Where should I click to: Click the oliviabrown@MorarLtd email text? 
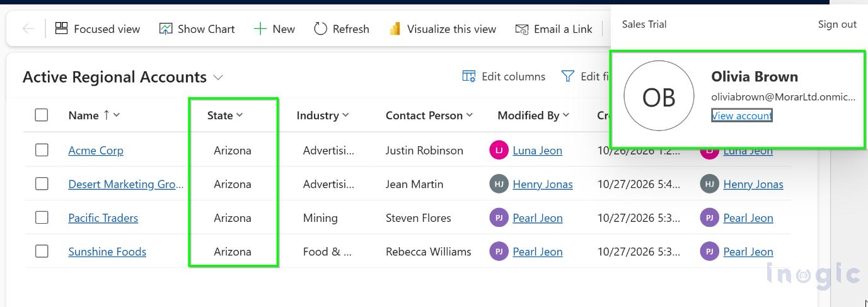click(x=784, y=97)
